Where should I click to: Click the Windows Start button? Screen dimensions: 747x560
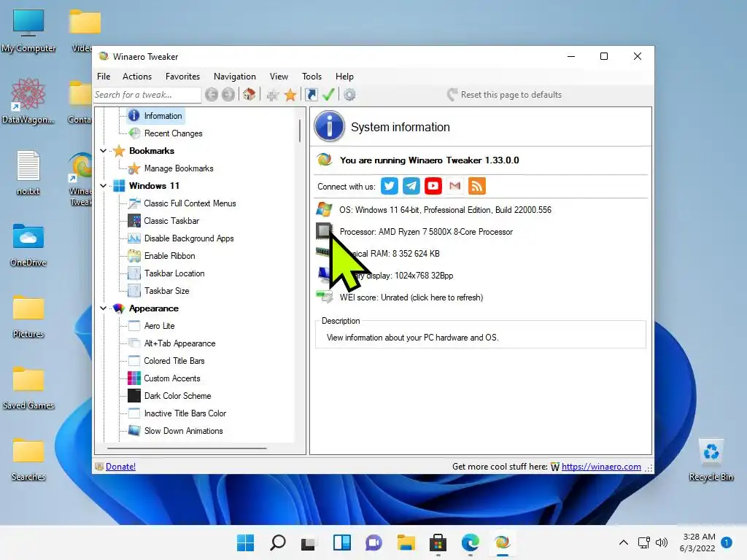[246, 542]
